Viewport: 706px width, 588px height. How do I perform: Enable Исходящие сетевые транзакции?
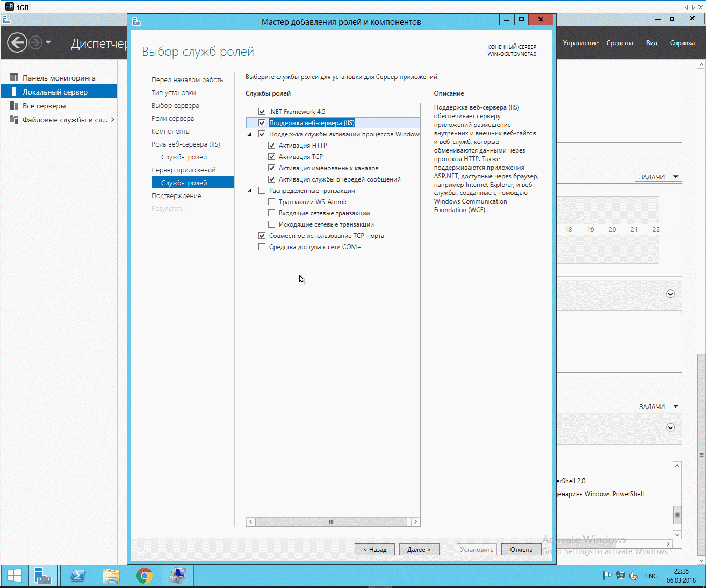(272, 224)
